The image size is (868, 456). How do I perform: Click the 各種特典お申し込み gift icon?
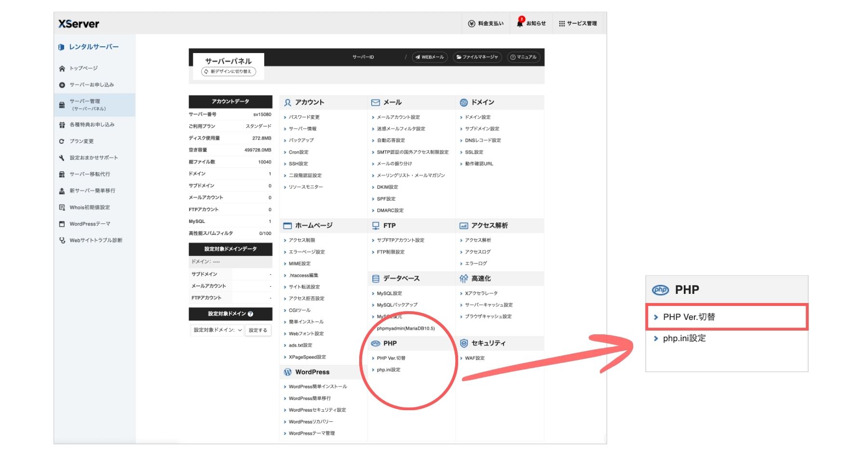point(62,124)
